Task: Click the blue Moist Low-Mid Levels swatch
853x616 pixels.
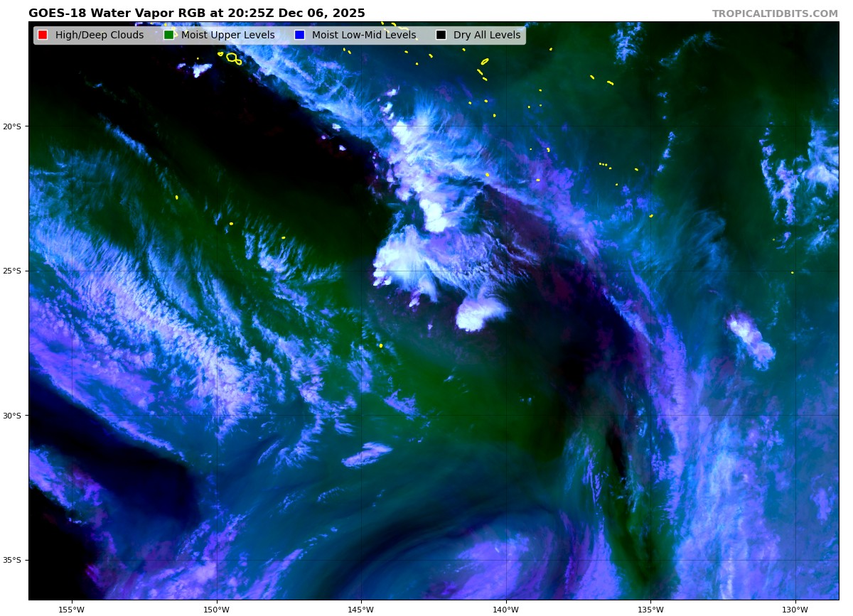Action: (299, 36)
